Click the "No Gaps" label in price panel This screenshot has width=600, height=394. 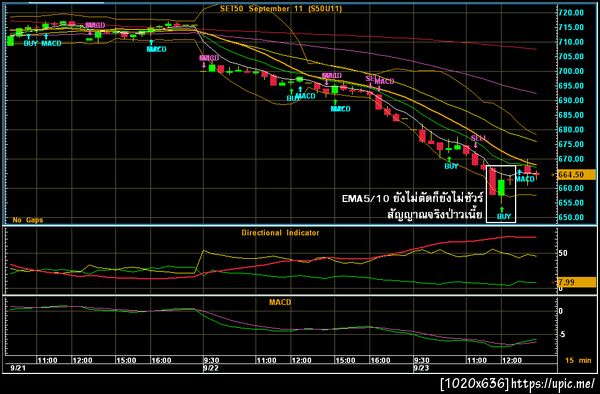point(28,220)
